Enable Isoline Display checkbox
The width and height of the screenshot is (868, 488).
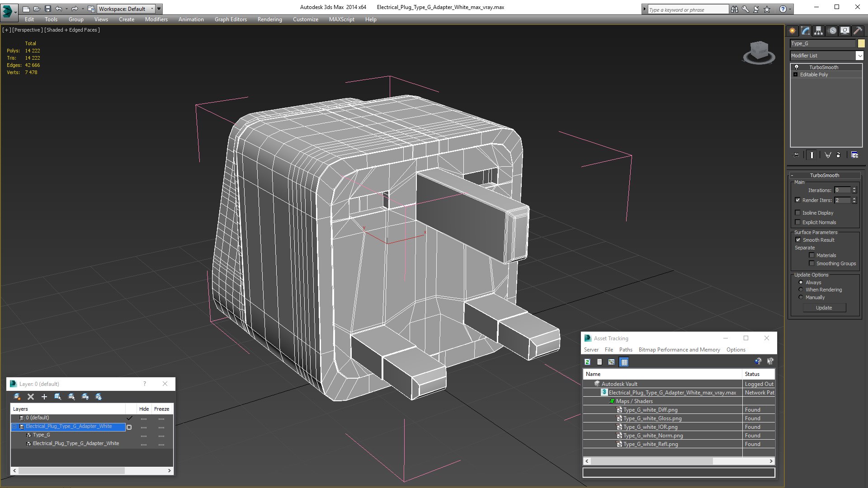798,213
